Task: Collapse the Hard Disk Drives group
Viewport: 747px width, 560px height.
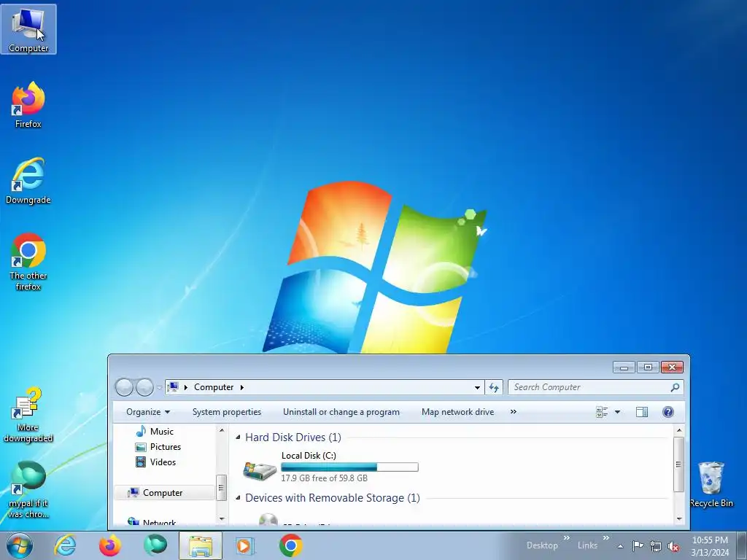Action: tap(238, 437)
